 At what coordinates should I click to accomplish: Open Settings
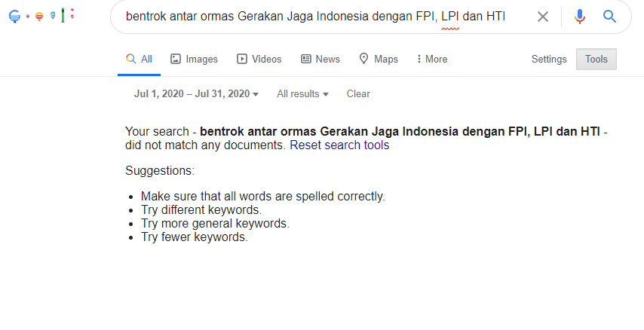point(549,59)
